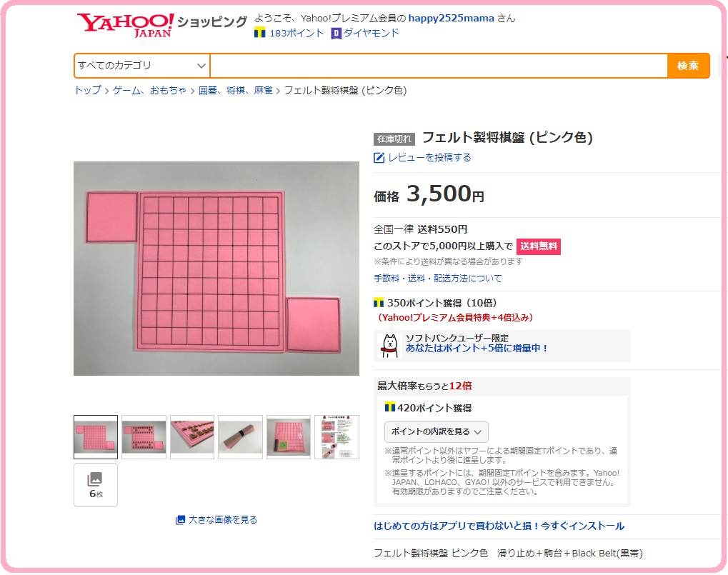
Task: Click the orange 検索 button
Action: pyautogui.click(x=688, y=66)
